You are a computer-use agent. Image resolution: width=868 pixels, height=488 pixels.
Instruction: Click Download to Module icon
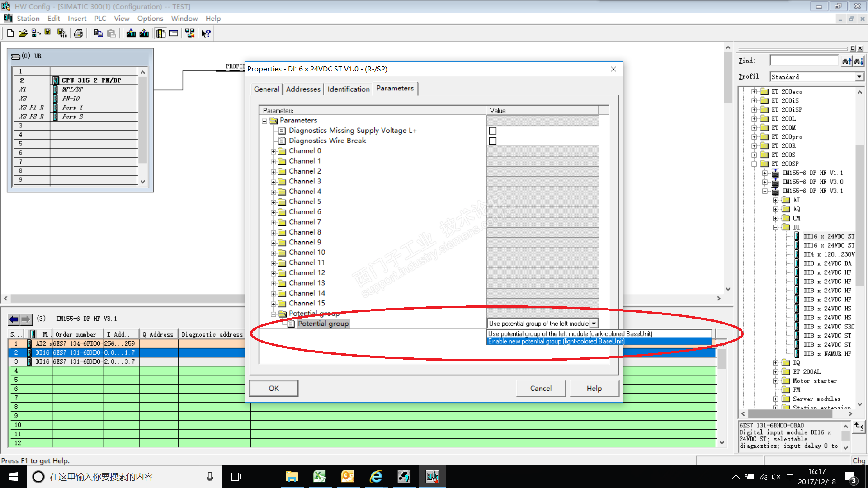pyautogui.click(x=131, y=33)
